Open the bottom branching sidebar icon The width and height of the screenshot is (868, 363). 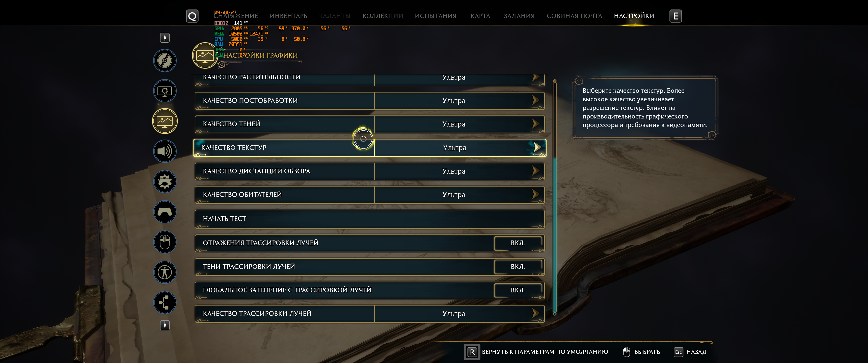tap(165, 302)
